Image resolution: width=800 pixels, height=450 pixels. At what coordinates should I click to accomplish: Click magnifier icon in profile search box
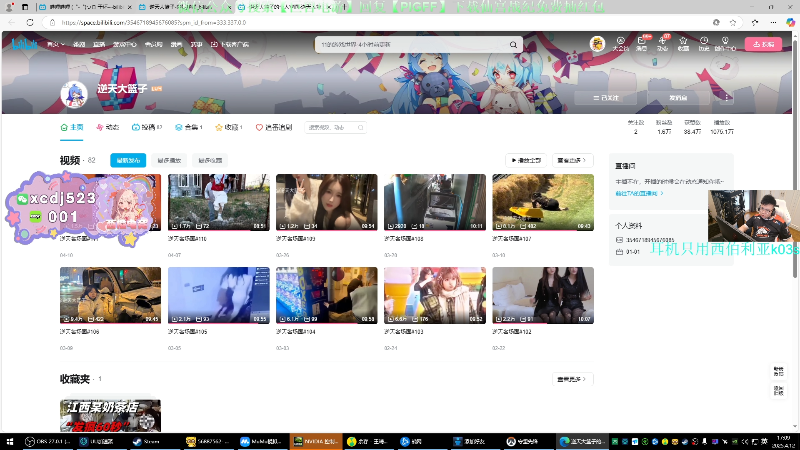click(x=360, y=128)
